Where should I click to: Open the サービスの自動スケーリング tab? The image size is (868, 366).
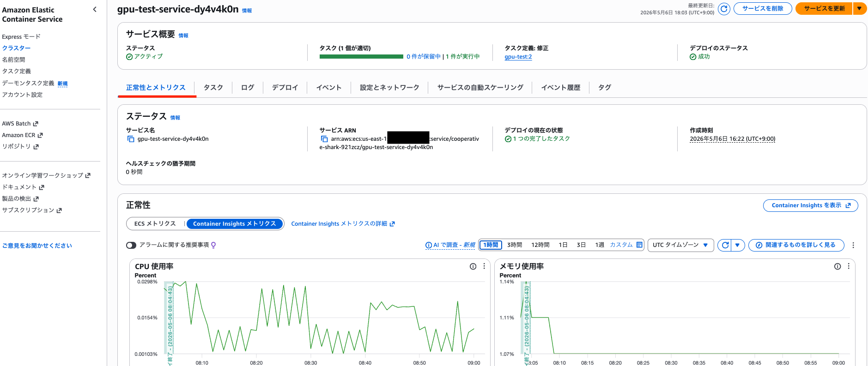[480, 87]
